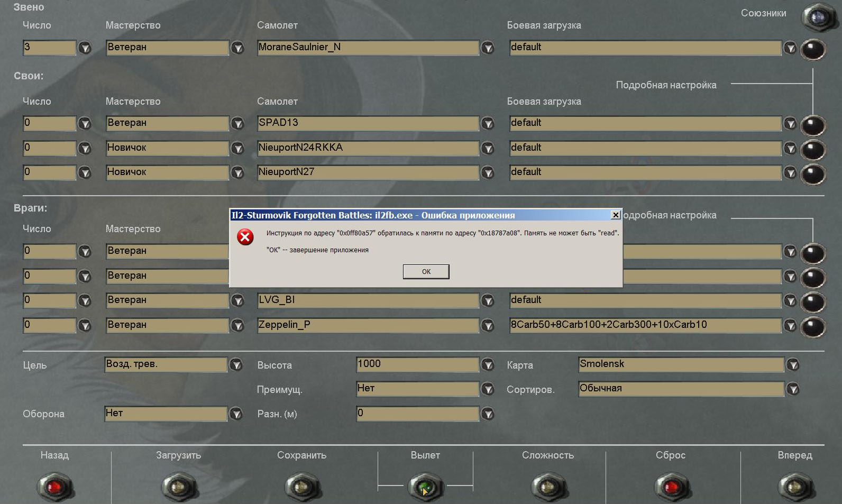Expand the aircraft dropdown arrow beside NieuportN24RKKA
The height and width of the screenshot is (504, 842).
pyautogui.click(x=488, y=149)
